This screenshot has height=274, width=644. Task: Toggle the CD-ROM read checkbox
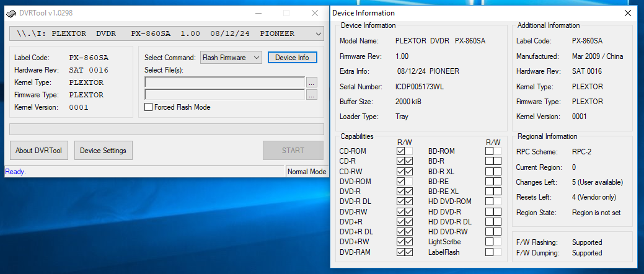pos(400,151)
